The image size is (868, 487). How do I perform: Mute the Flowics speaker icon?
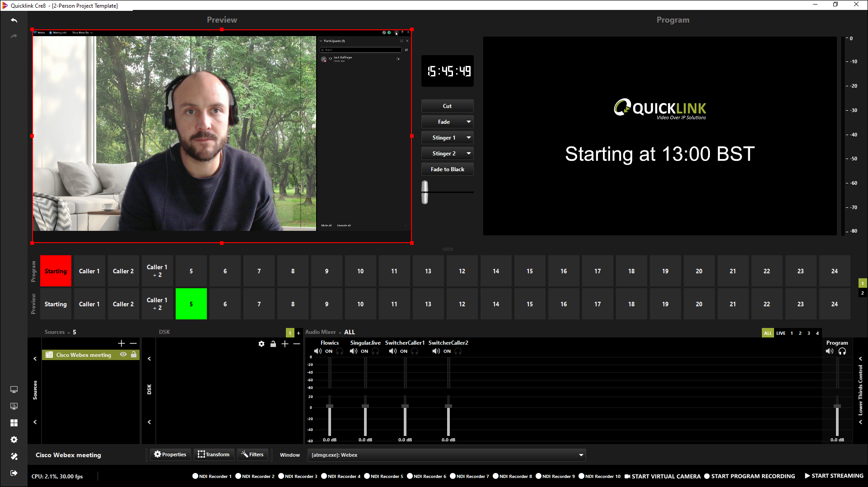pos(317,351)
